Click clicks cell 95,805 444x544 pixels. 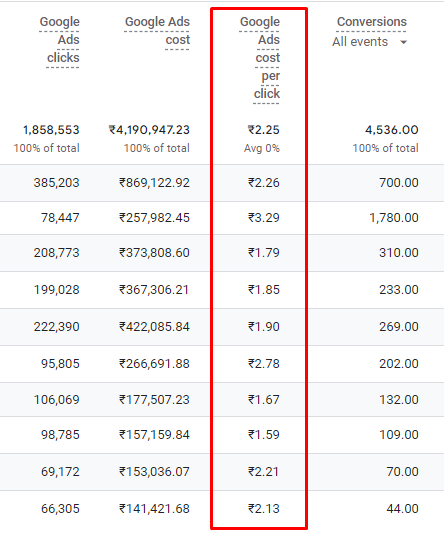pyautogui.click(x=60, y=364)
